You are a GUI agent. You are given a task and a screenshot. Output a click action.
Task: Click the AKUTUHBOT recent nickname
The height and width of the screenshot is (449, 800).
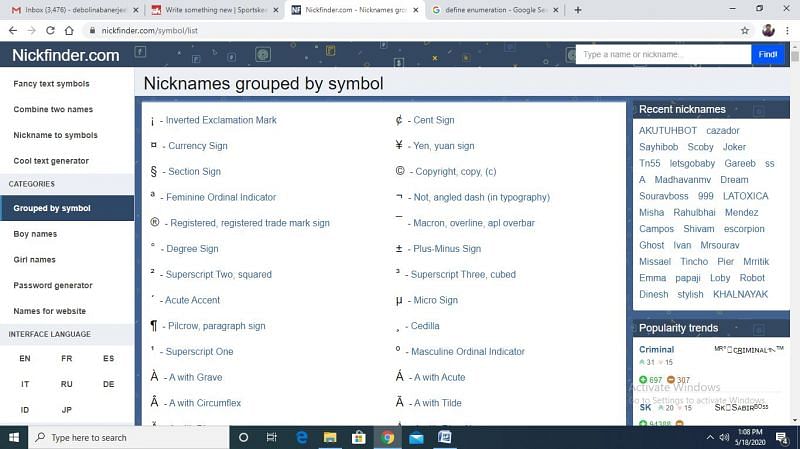(668, 131)
